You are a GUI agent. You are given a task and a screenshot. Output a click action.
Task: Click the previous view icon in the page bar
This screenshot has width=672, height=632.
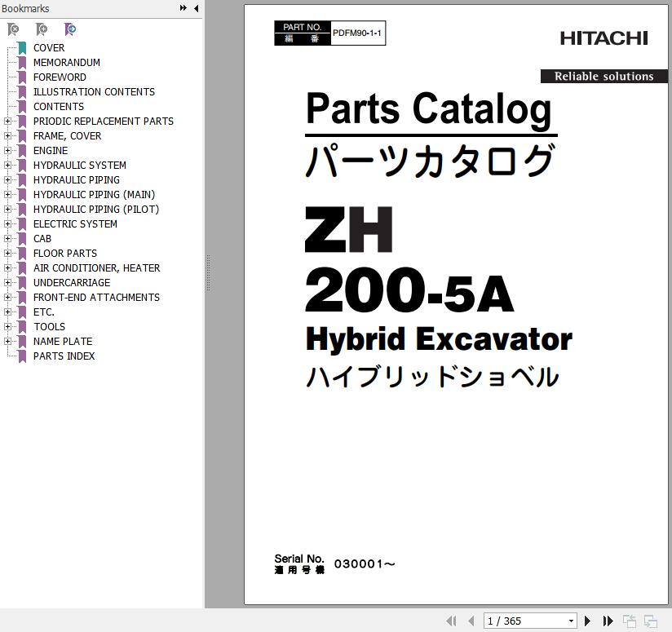point(629,621)
